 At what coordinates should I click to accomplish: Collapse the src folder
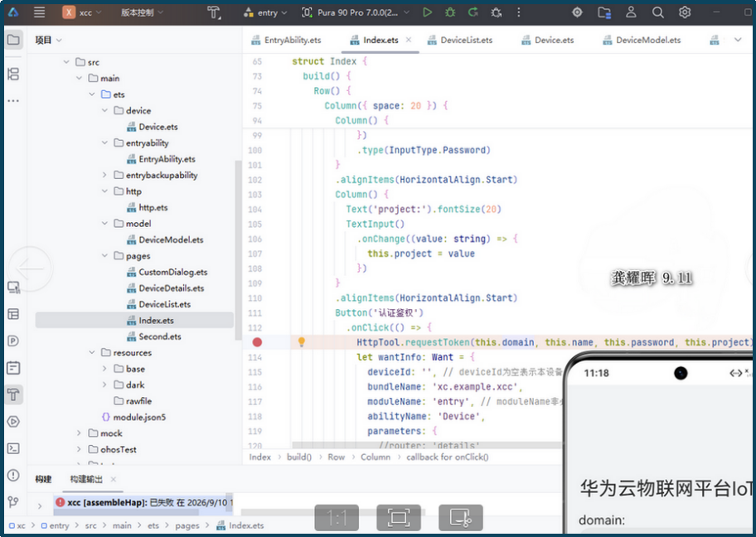point(66,61)
